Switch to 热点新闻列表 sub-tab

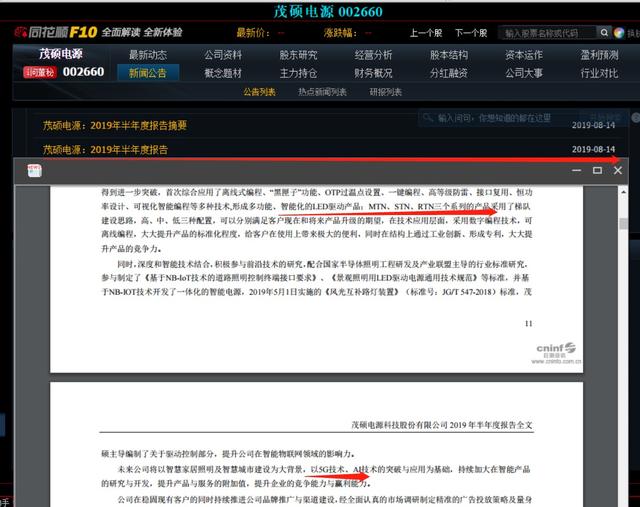tap(322, 92)
